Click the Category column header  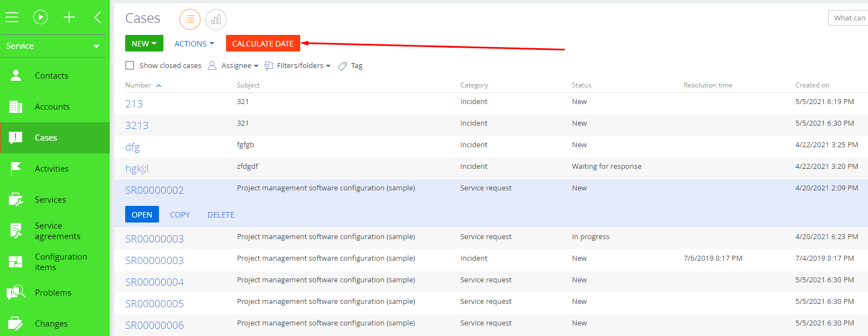[474, 85]
